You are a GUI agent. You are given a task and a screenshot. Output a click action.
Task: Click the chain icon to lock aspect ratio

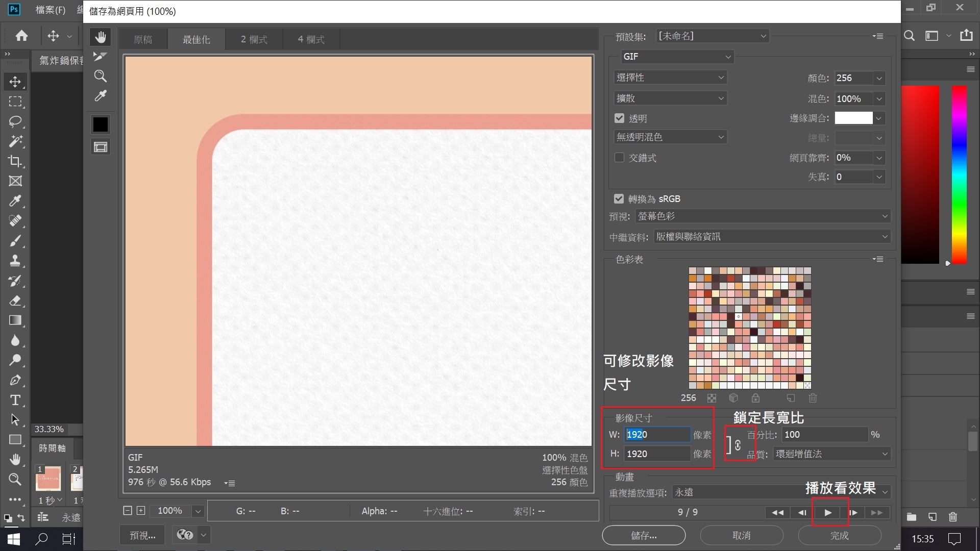pyautogui.click(x=739, y=444)
